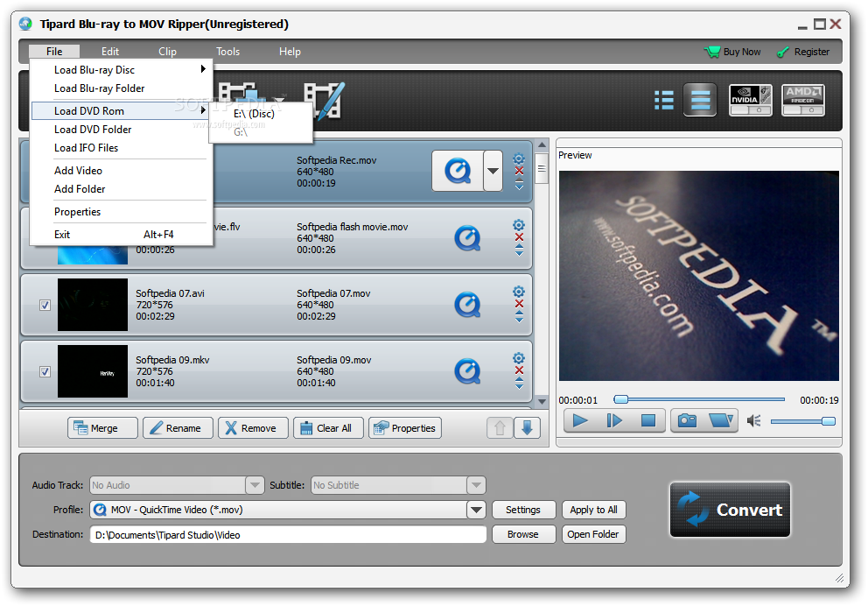Click QuickTime profile icon for Softpedia Rec.mov
The height and width of the screenshot is (606, 868).
coord(458,171)
